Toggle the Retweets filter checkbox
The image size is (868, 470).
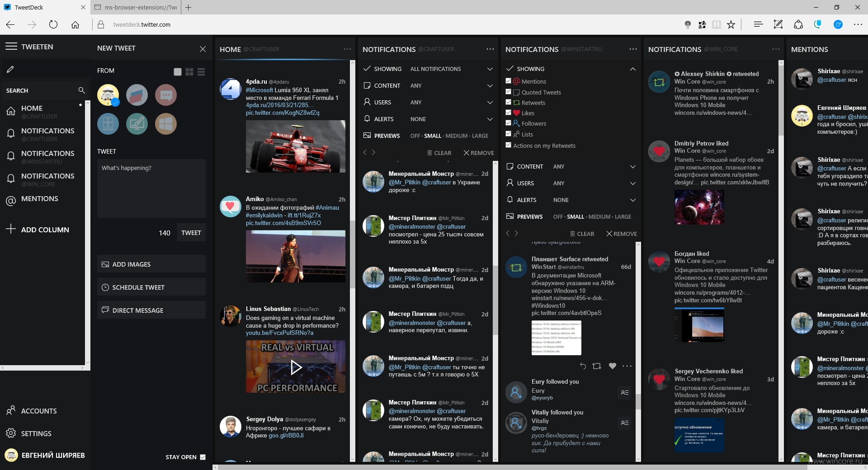pyautogui.click(x=508, y=102)
